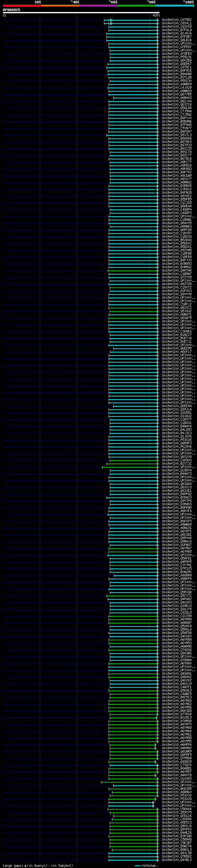
Task: Open hit UniRef100_Q8IGE1
Action: click(177, 491)
